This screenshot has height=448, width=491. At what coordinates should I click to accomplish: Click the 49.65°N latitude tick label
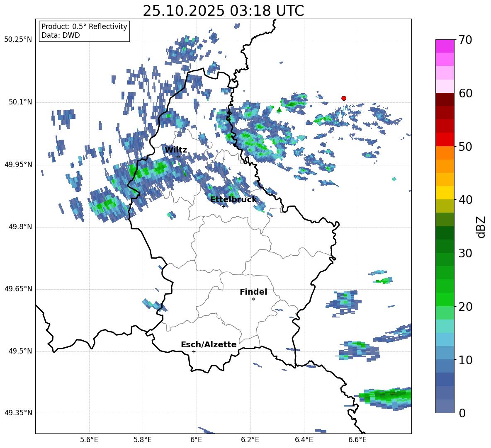point(18,289)
